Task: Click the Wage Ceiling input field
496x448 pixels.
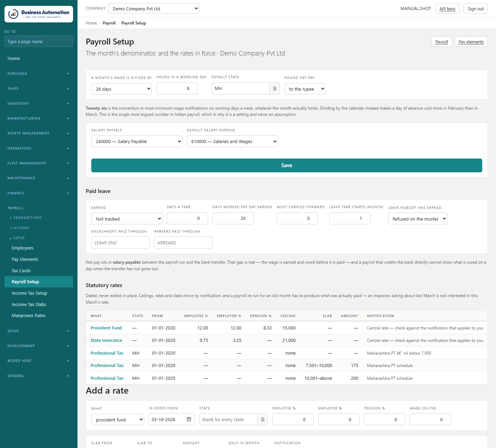Action: [x=430, y=419]
